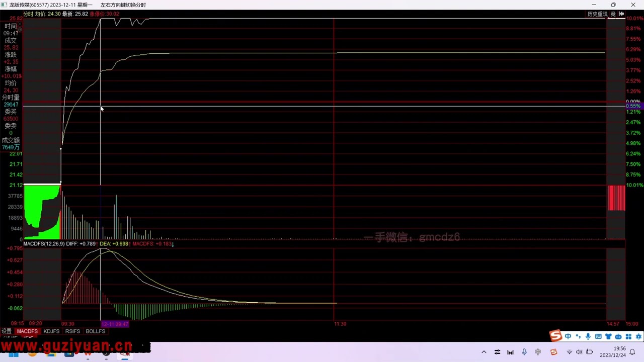
Task: Click the 均价 24.30 header value
Action: 48,14
